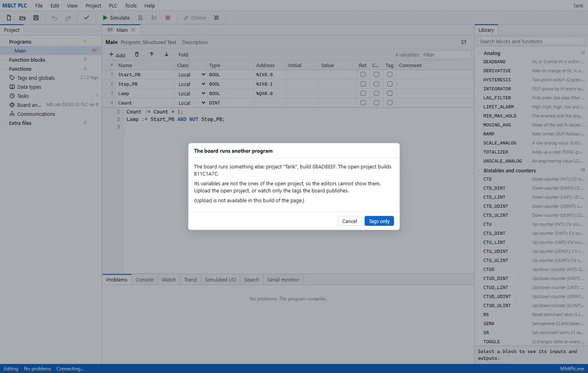Viewport: 588px width, 373px height.
Task: Open Tags and globals in the project tree
Action: point(36,78)
